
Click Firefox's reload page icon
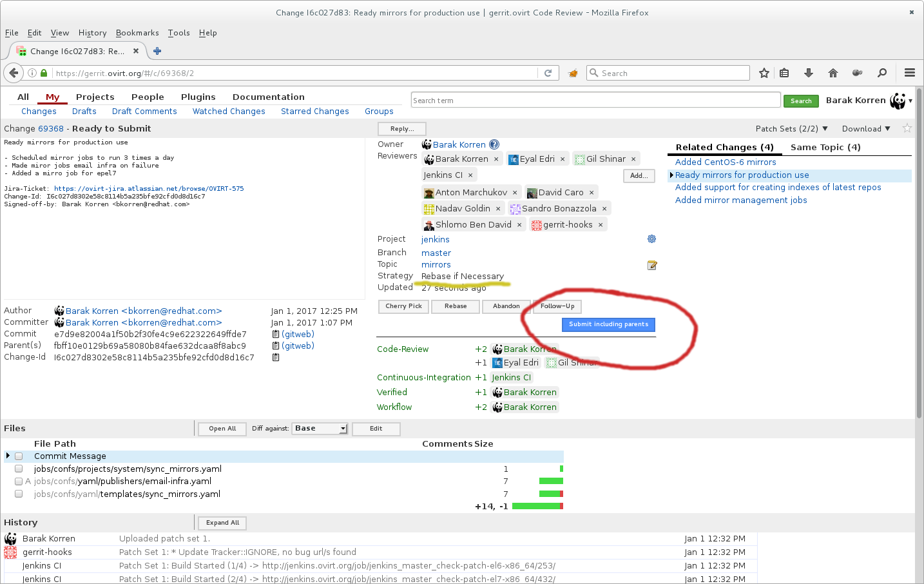tap(548, 73)
